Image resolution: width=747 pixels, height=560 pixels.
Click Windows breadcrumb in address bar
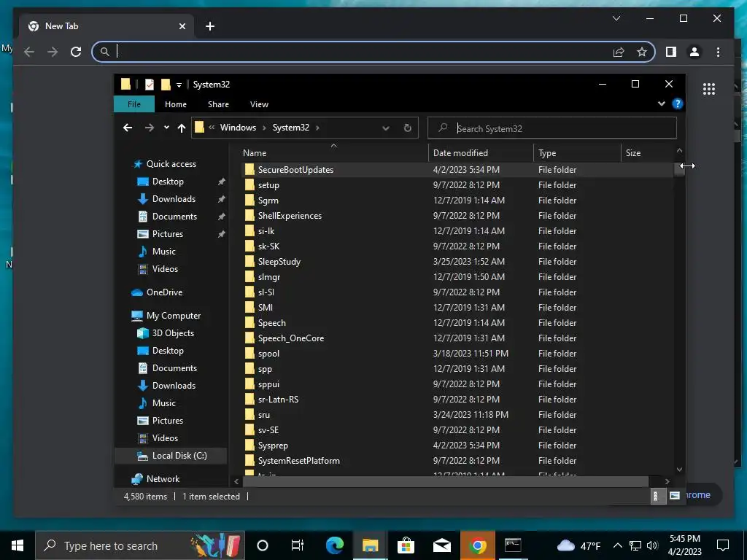238,128
